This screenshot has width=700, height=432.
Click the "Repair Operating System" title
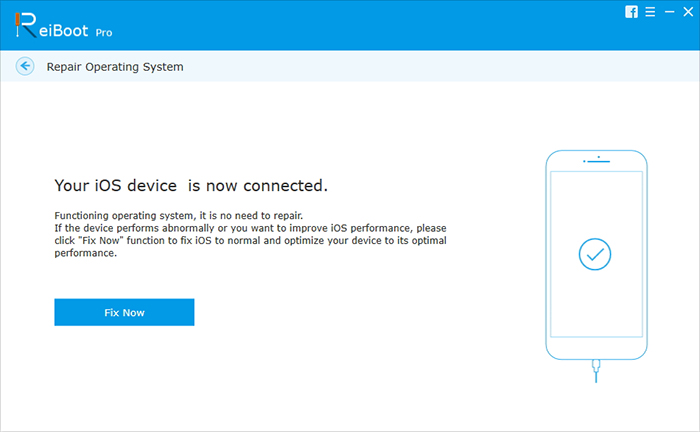click(115, 66)
